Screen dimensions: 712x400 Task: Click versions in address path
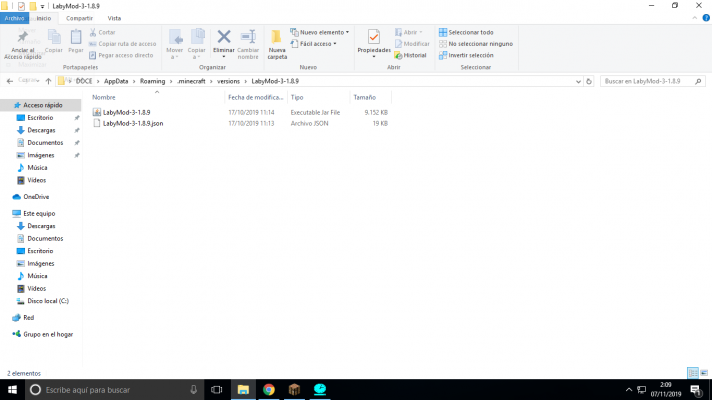[228, 81]
